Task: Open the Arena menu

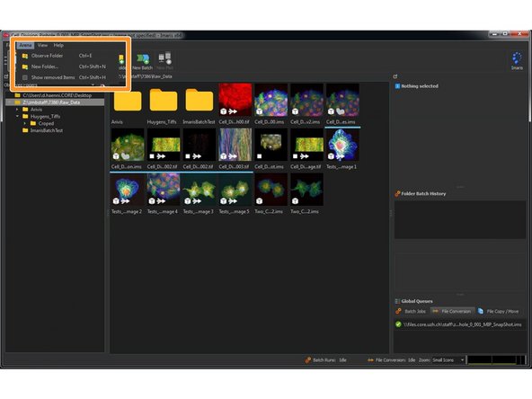Action: click(x=25, y=45)
